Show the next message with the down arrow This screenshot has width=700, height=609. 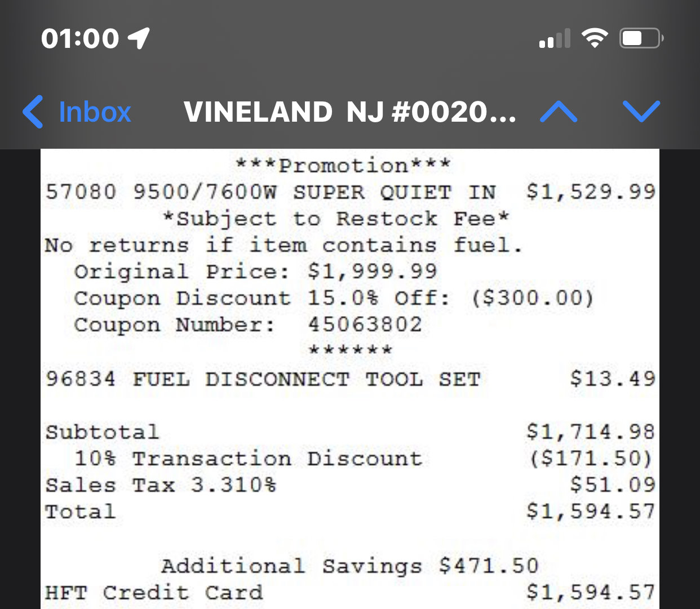641,112
